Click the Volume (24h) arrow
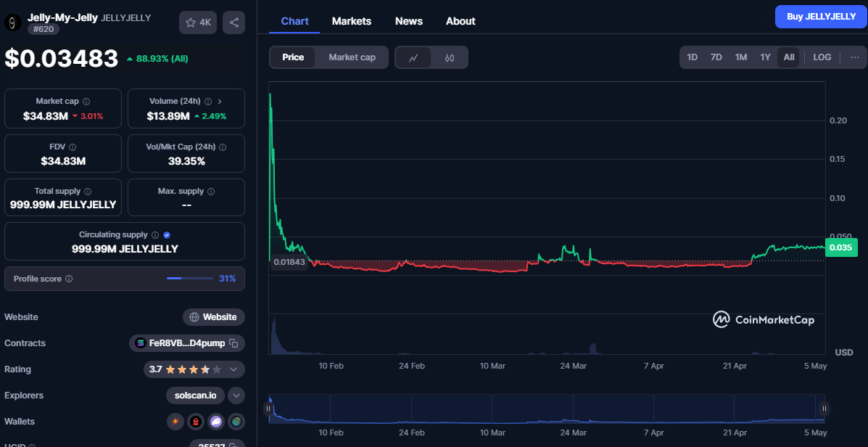 [x=220, y=102]
